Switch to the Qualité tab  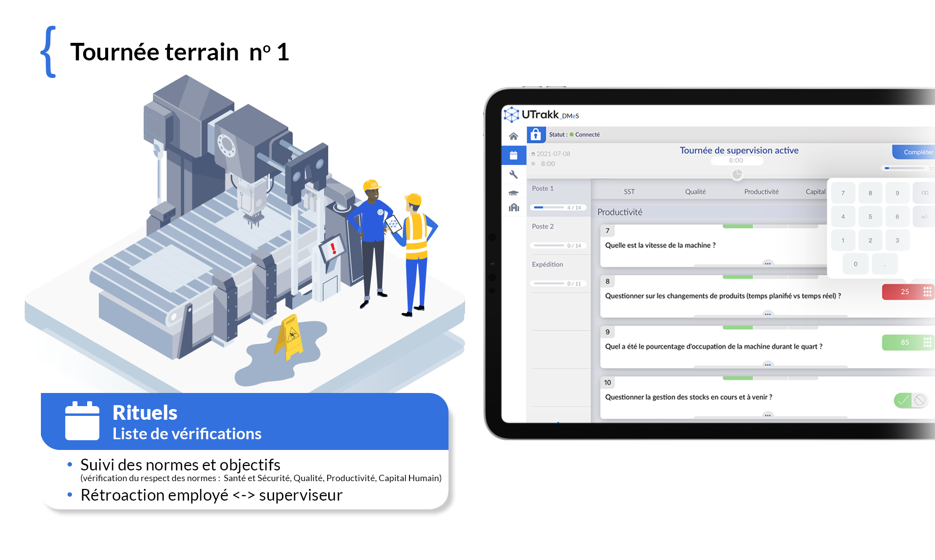695,192
